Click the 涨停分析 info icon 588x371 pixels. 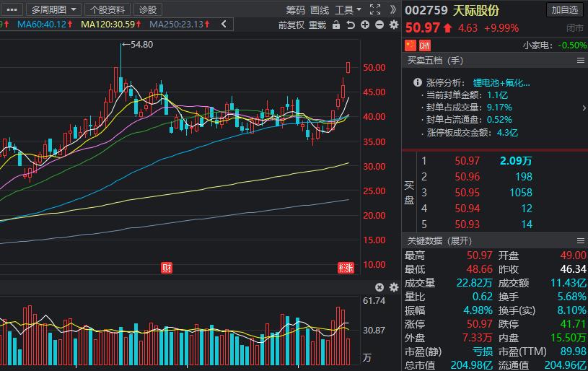(x=417, y=82)
